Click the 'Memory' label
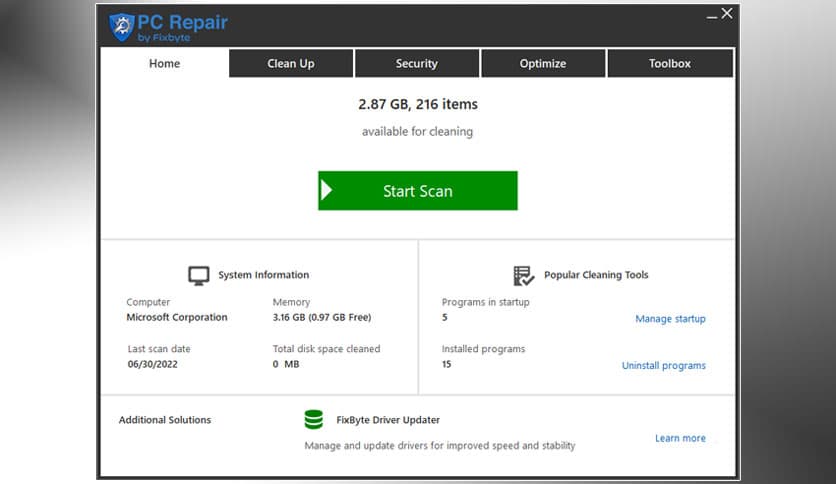The width and height of the screenshot is (836, 484). (291, 302)
